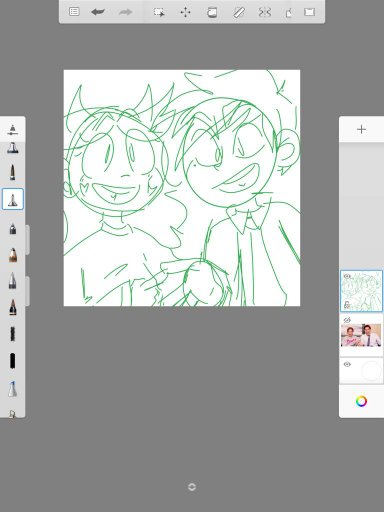Click the upper brush size slider handle
The height and width of the screenshot is (512, 384).
tap(27, 240)
